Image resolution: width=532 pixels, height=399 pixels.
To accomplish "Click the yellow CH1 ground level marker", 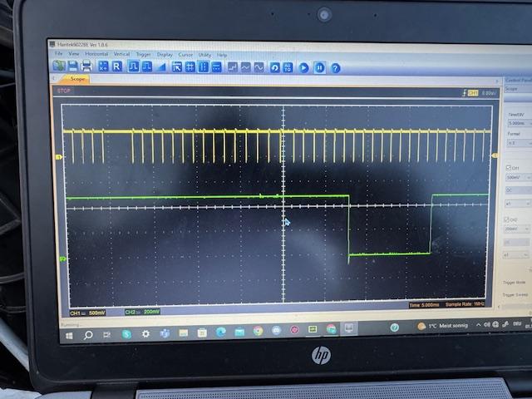I will pos(58,157).
